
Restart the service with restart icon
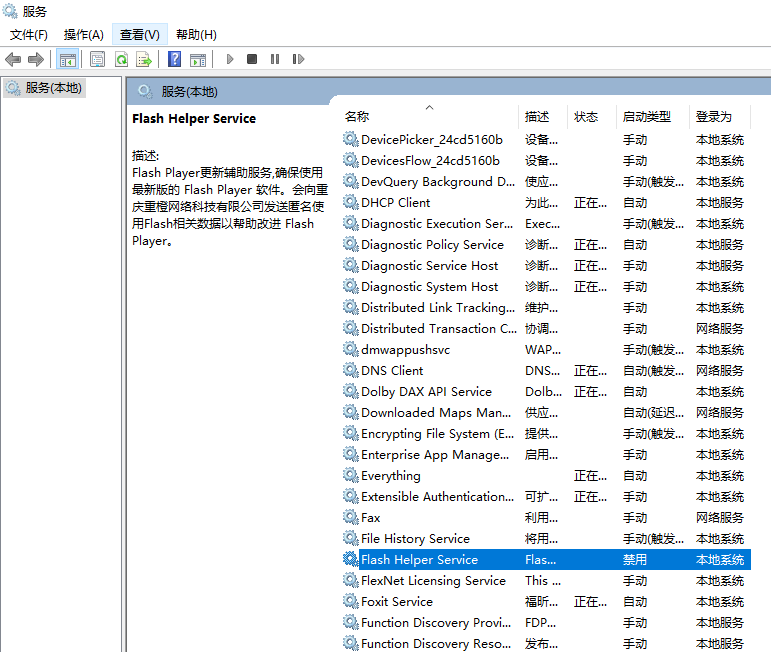coord(298,59)
